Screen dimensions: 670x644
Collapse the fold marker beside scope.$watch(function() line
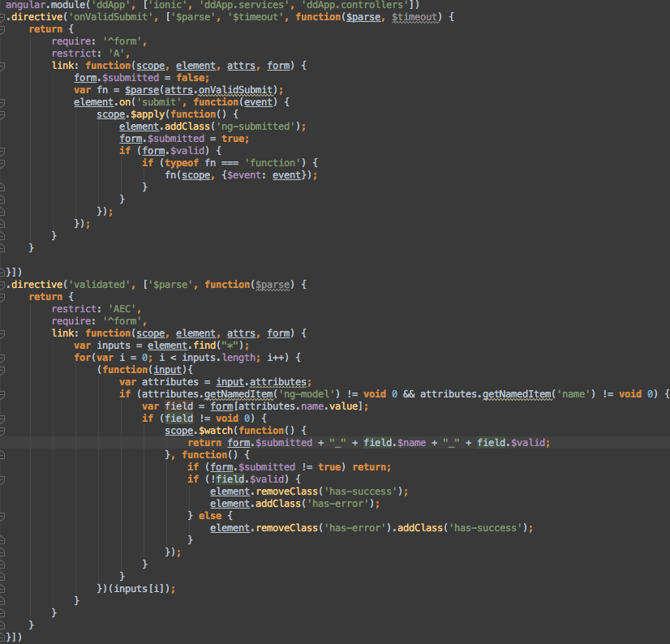pyautogui.click(x=2, y=431)
